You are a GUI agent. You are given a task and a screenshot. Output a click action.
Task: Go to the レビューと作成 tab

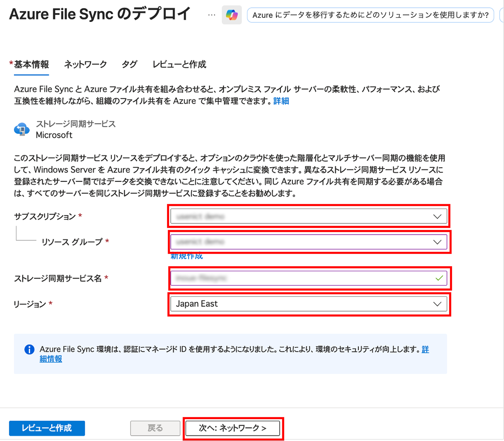click(x=179, y=65)
